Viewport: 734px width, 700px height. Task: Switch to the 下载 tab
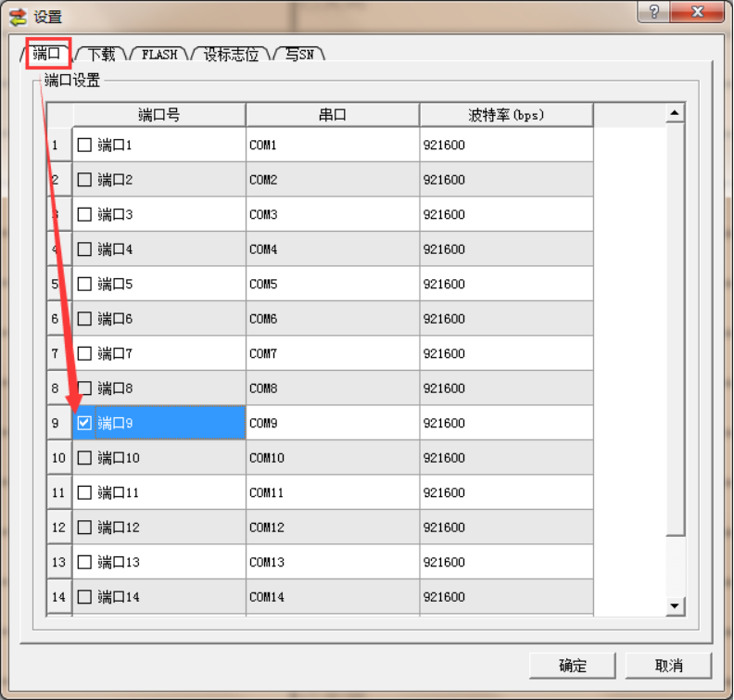coord(101,55)
